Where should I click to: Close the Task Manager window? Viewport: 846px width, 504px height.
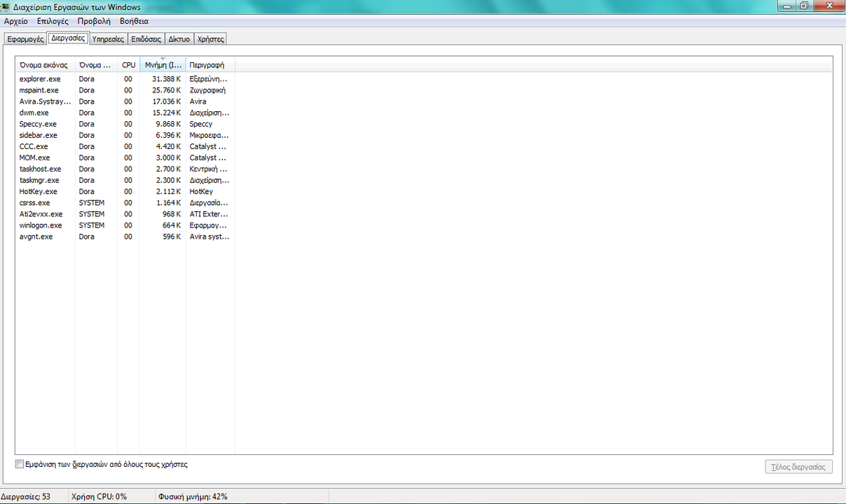click(x=828, y=6)
